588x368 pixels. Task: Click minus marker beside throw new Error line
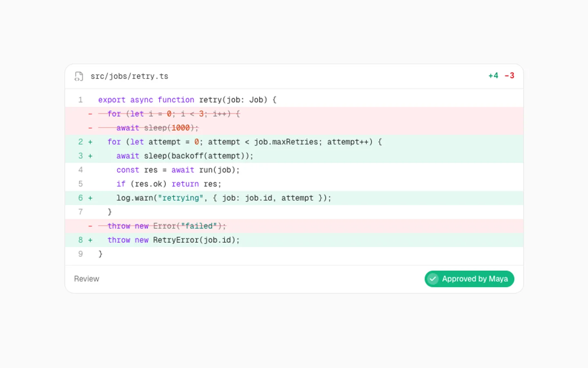[x=90, y=226]
